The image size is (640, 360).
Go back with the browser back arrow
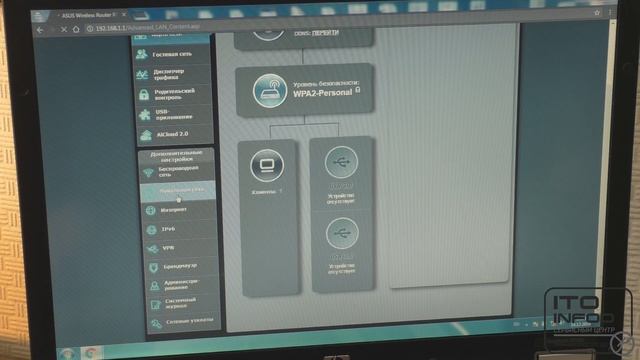click(x=40, y=29)
